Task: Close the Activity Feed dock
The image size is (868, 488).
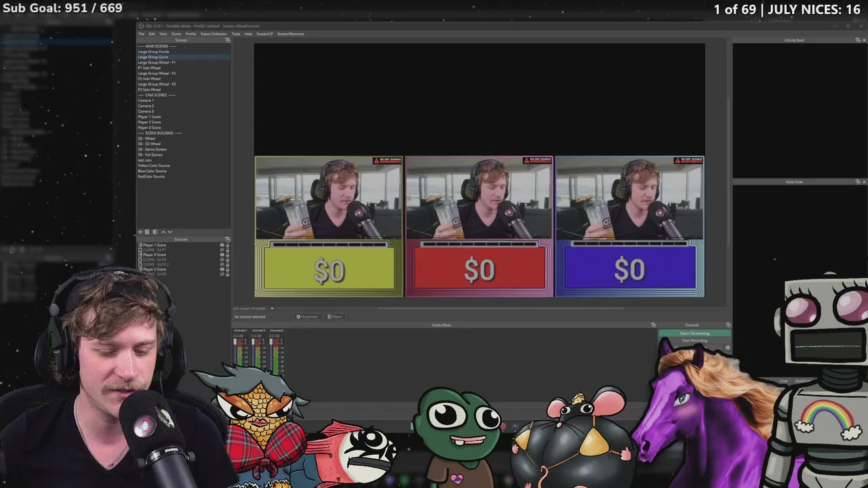Action: (863, 40)
